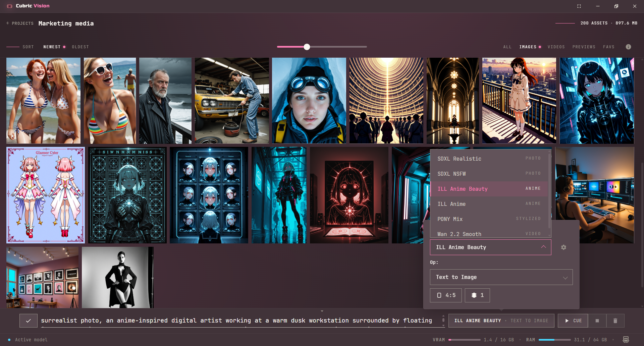The height and width of the screenshot is (346, 644).
Task: Click the prompt text field
Action: click(240, 321)
